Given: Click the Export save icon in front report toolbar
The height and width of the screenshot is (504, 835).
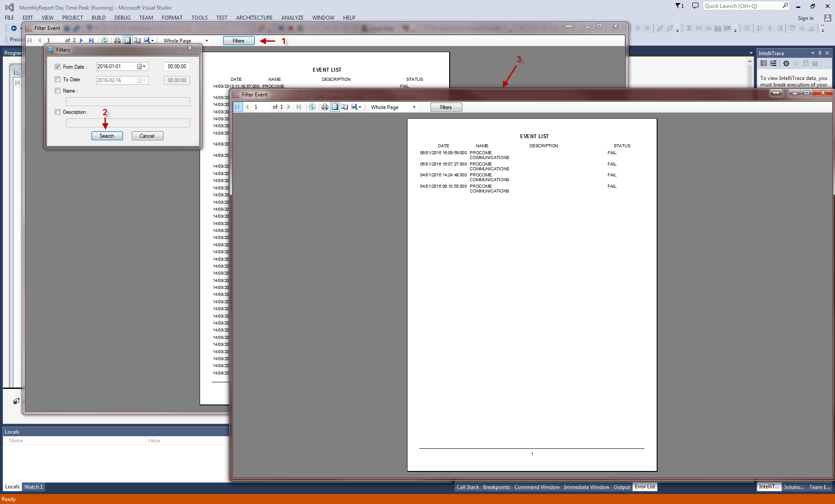Looking at the screenshot, I should point(355,107).
